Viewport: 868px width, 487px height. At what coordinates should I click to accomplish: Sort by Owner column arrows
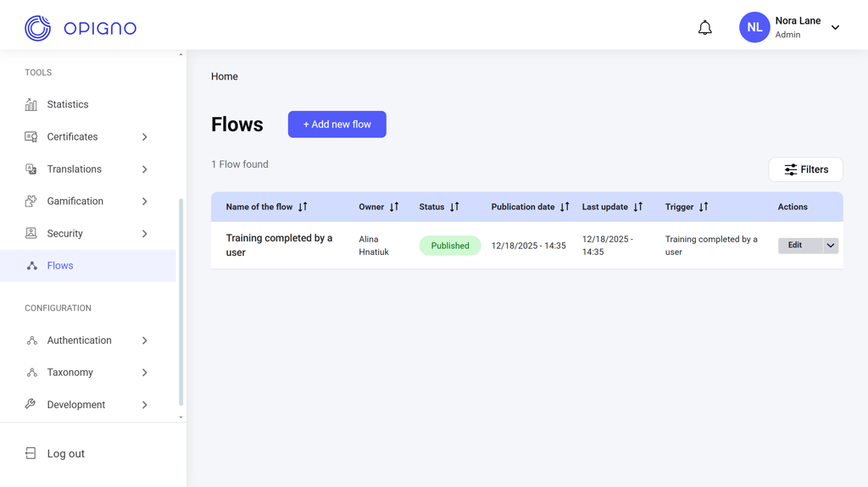394,207
